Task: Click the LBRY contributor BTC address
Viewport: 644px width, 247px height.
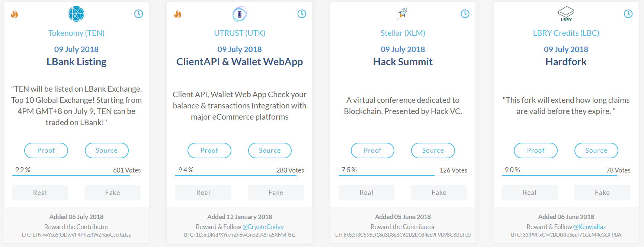Action: point(566,235)
